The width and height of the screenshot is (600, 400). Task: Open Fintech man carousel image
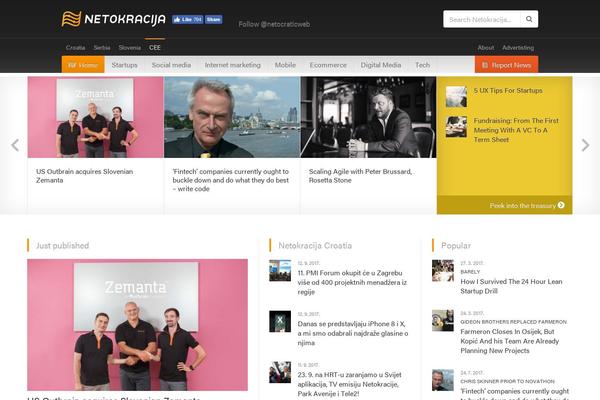coord(232,117)
